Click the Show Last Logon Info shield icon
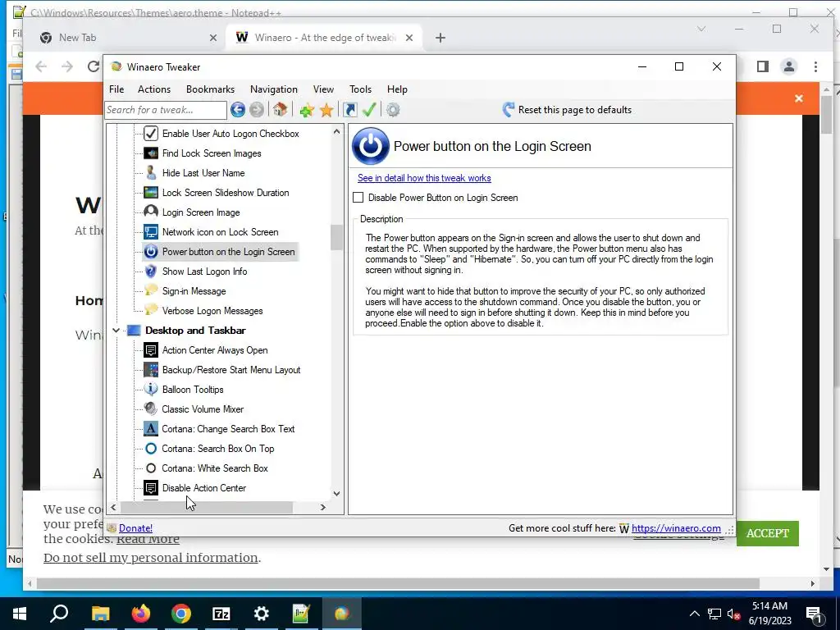Viewport: 840px width, 630px height. click(151, 271)
